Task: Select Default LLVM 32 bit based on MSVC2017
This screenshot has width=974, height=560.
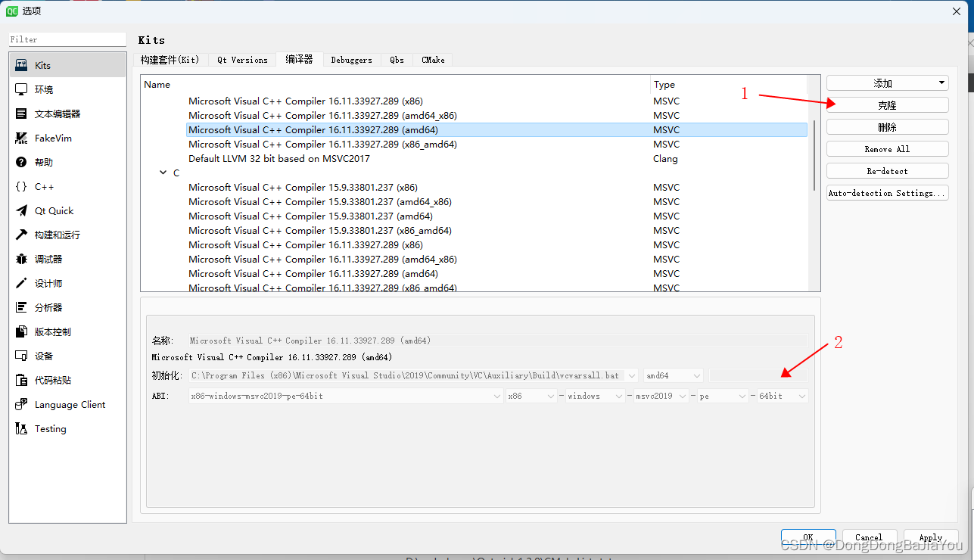Action: [x=279, y=159]
